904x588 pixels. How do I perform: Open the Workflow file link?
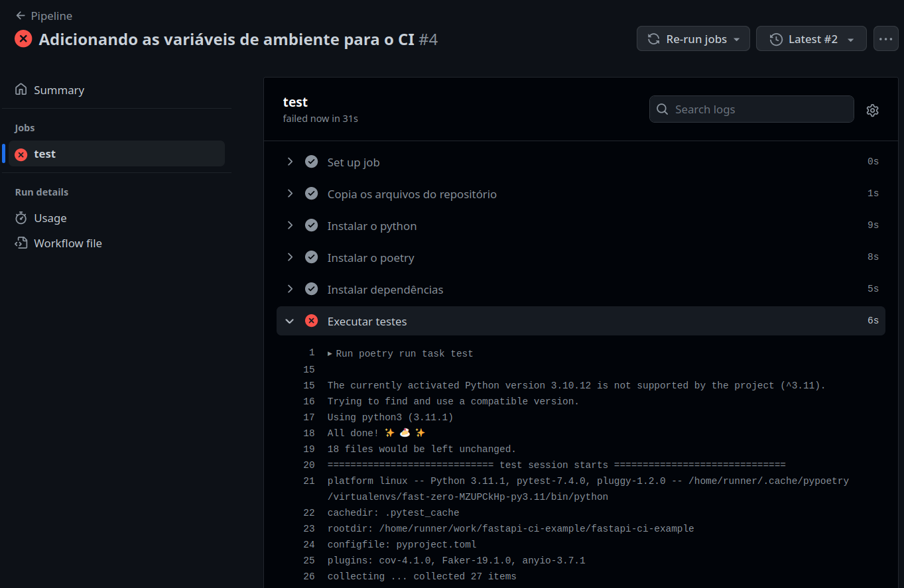(x=68, y=243)
